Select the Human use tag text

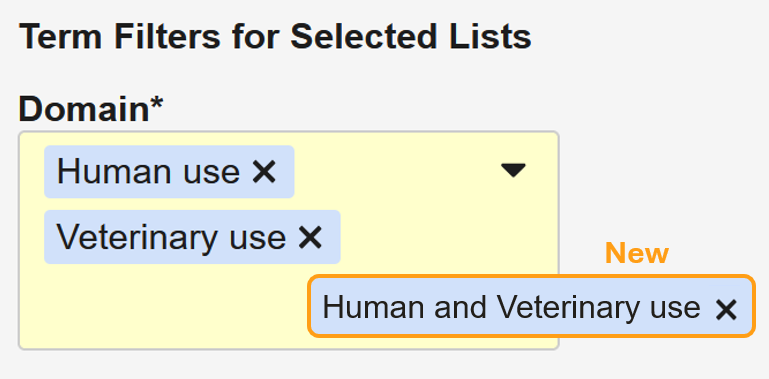(x=148, y=172)
